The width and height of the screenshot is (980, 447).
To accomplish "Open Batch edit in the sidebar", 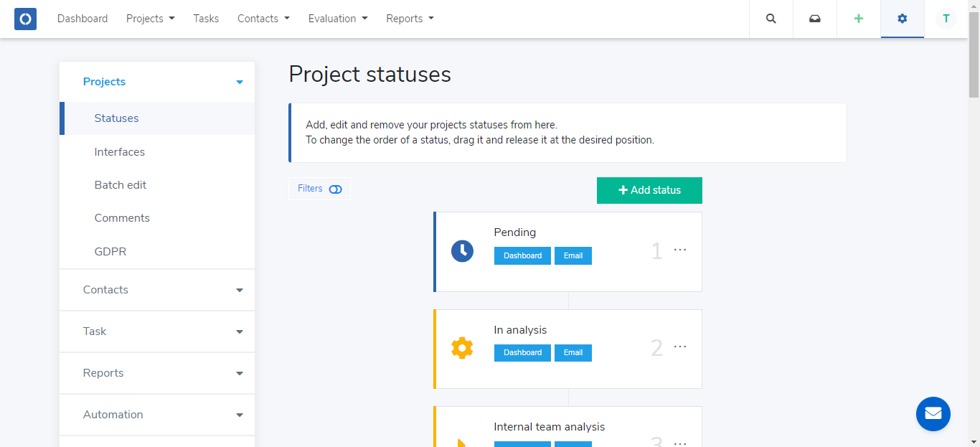I will click(x=157, y=185).
